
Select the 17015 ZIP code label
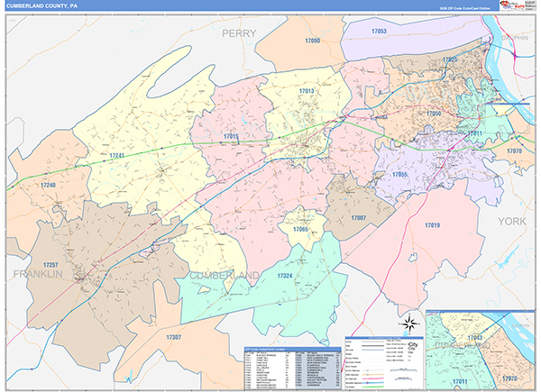click(x=231, y=136)
